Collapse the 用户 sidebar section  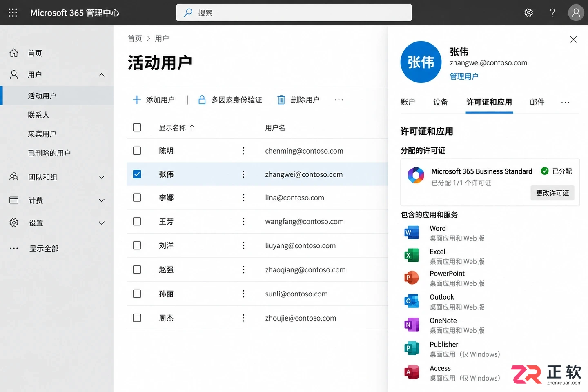102,75
